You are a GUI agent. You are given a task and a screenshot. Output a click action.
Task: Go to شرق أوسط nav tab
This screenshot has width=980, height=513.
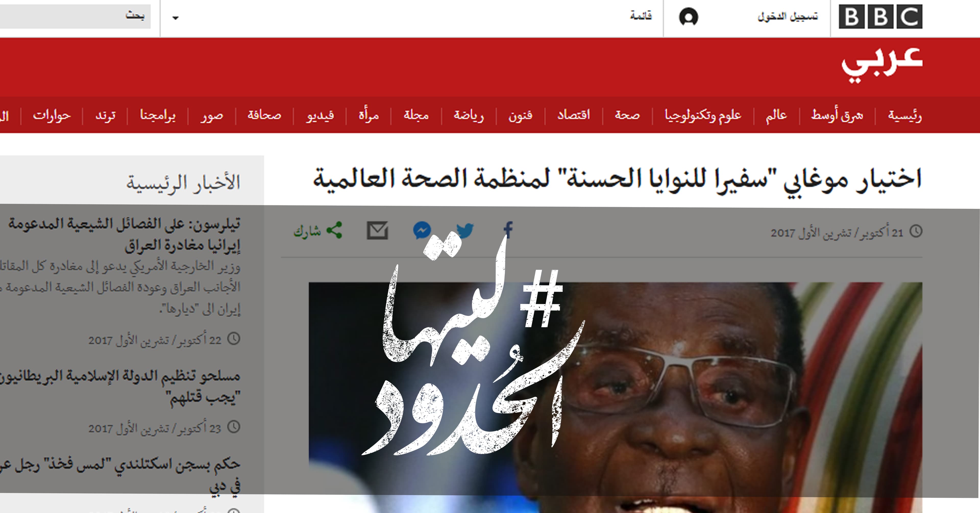tap(837, 115)
